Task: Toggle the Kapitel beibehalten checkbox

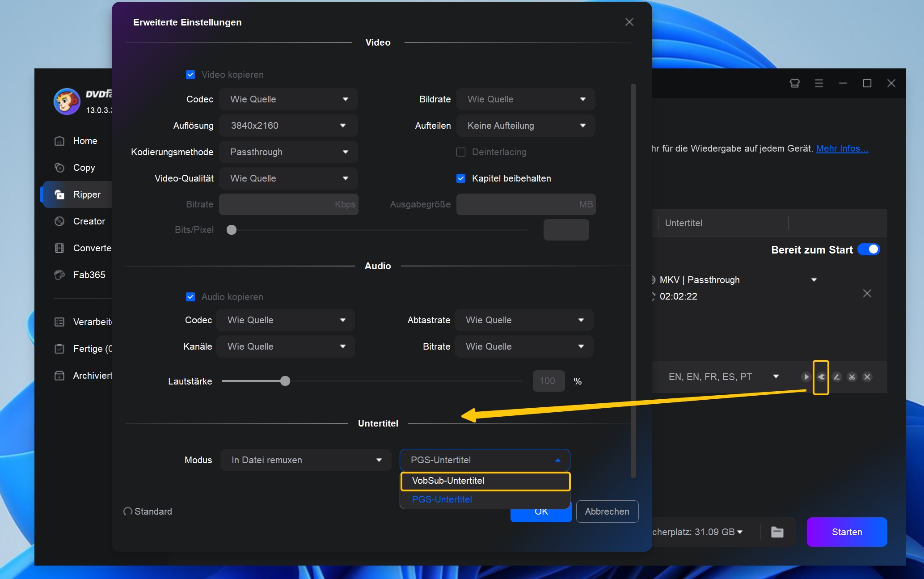Action: pos(461,178)
